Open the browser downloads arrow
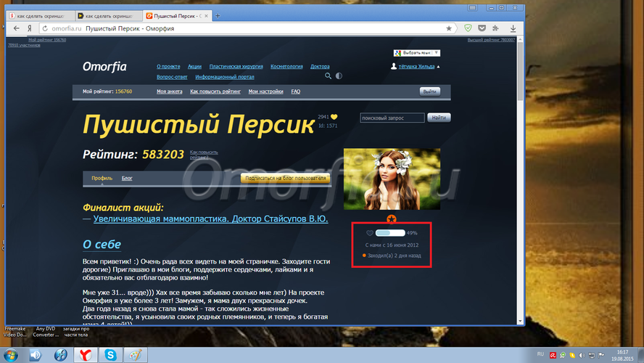The image size is (644, 363). coord(513,28)
